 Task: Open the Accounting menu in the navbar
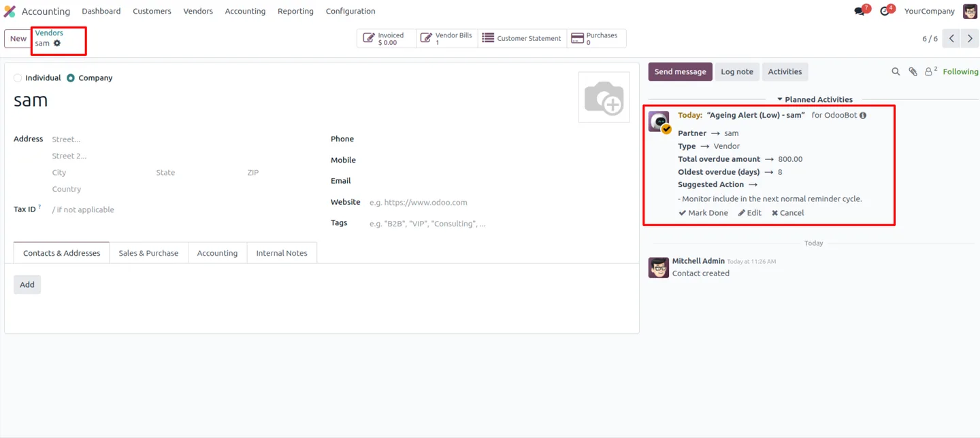tap(245, 12)
